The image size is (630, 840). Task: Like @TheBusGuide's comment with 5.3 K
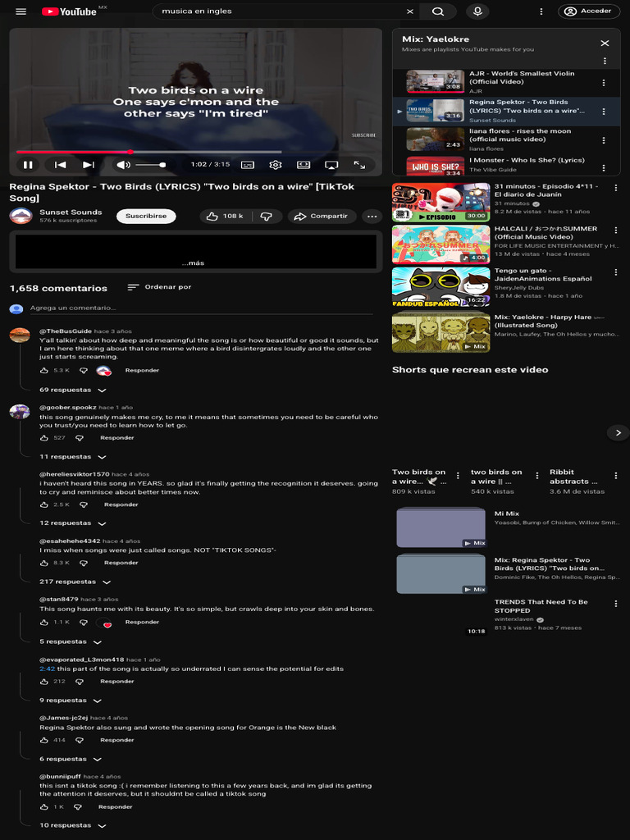tap(44, 371)
